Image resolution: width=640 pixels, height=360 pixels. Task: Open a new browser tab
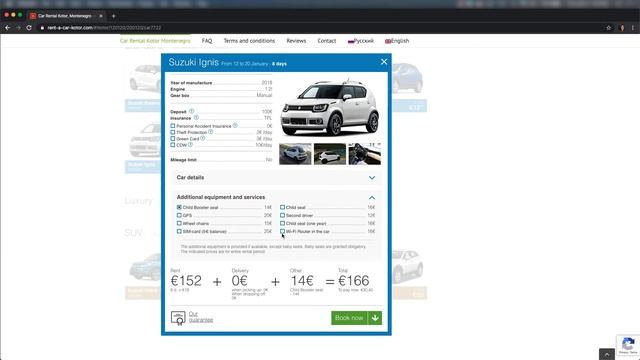tap(113, 16)
